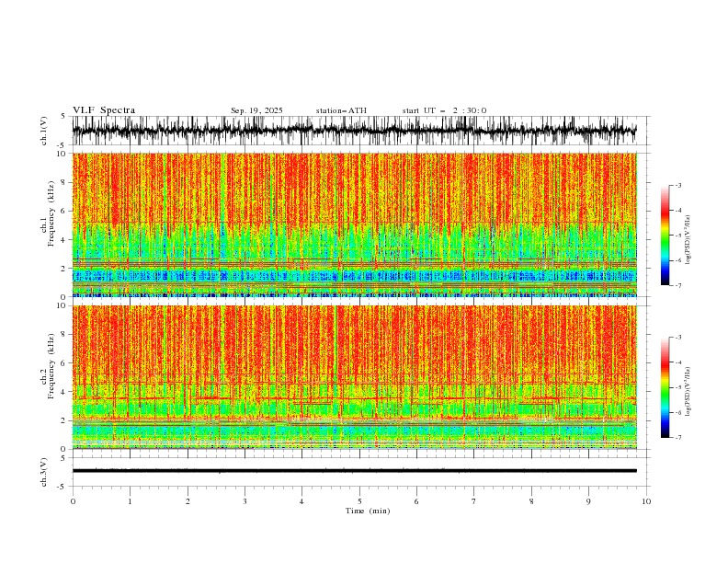Click the upper colorbar 'log(PSD)(V²/Hz)' label
The height and width of the screenshot is (563, 728).
[x=688, y=240]
